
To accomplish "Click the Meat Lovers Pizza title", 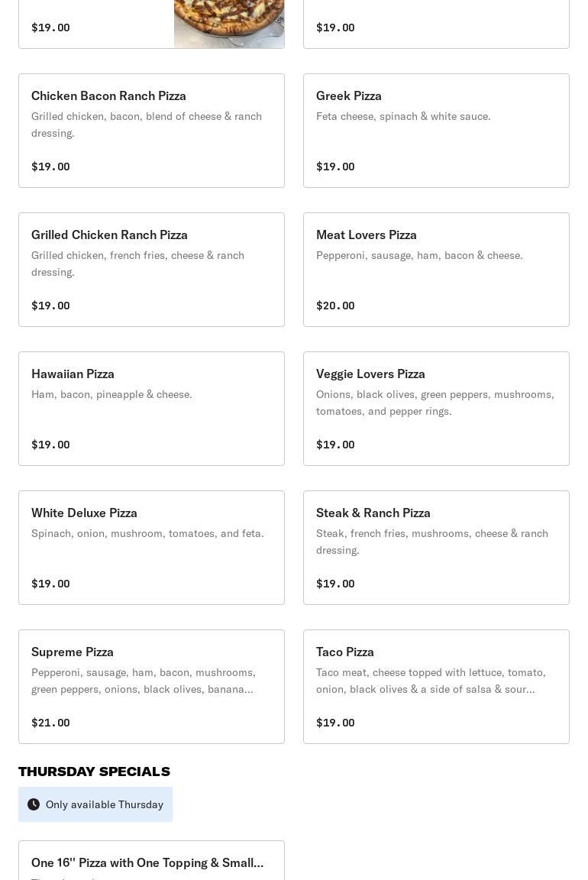I will [x=367, y=235].
